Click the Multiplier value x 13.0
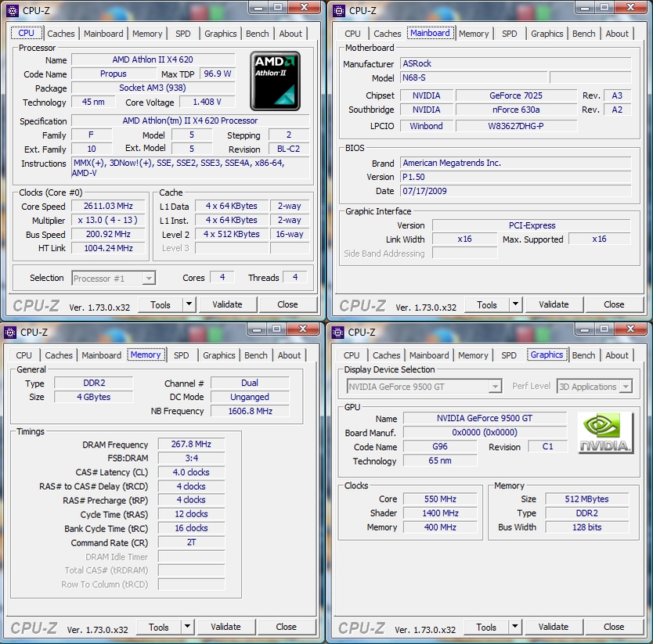The height and width of the screenshot is (644, 653). (x=108, y=220)
